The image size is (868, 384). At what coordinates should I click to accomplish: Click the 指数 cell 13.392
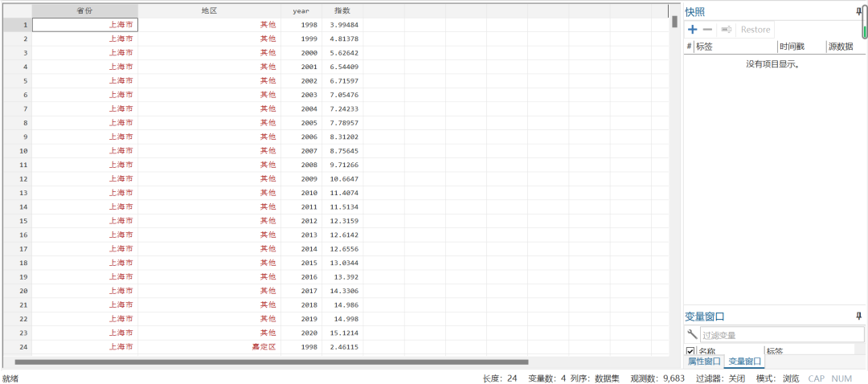tap(342, 276)
